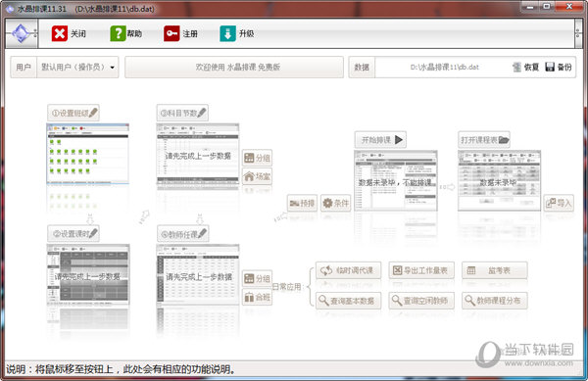Image resolution: width=588 pixels, height=381 pixels.
Task: Click the toolbar grip at right end
Action: (578, 33)
